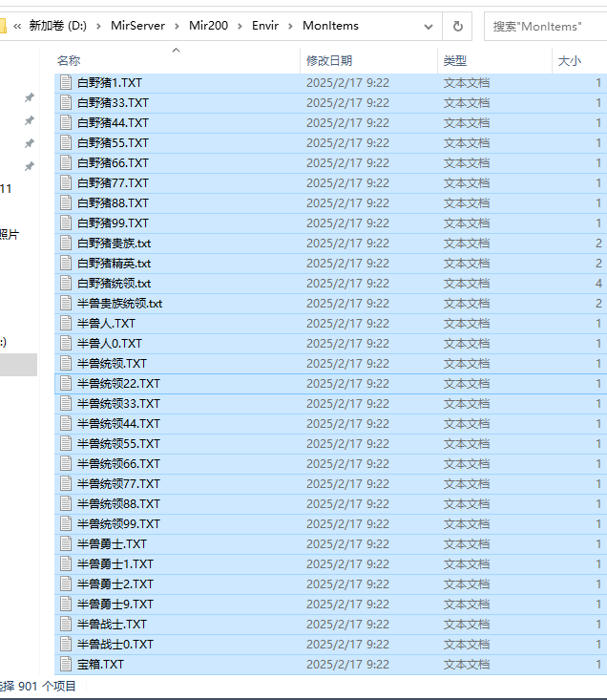The image size is (607, 700).
Task: Open the breadcrumb overflow chevron before 新加卷 (D:)
Action: pos(17,26)
